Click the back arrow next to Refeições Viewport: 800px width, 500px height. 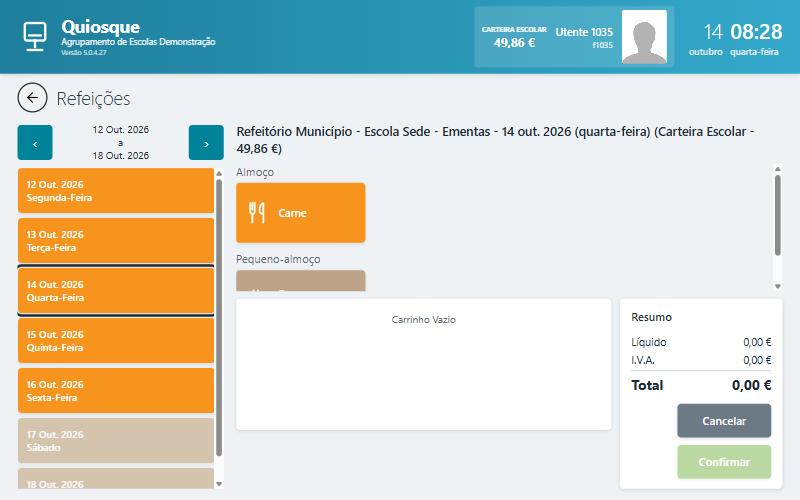point(32,97)
